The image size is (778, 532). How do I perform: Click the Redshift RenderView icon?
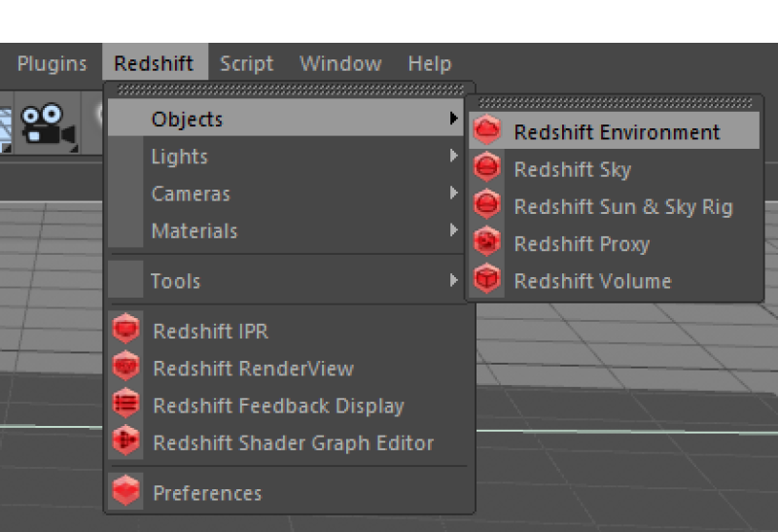point(126,366)
